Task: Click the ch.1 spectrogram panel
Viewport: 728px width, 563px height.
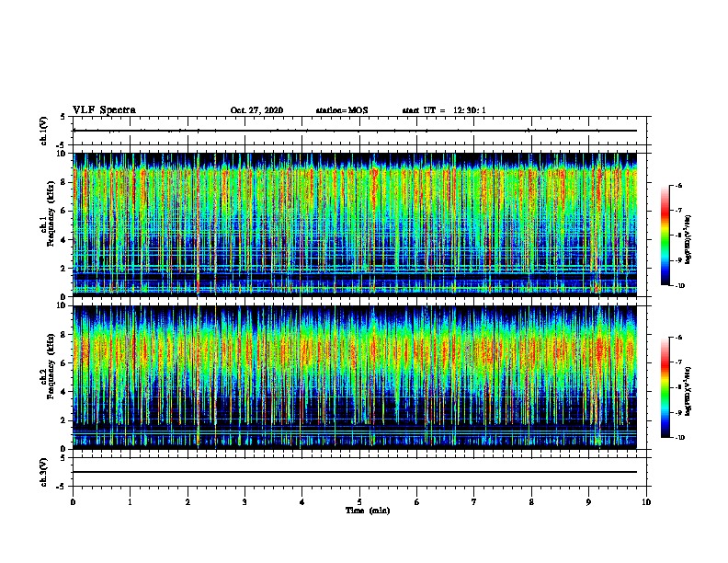Action: click(355, 224)
